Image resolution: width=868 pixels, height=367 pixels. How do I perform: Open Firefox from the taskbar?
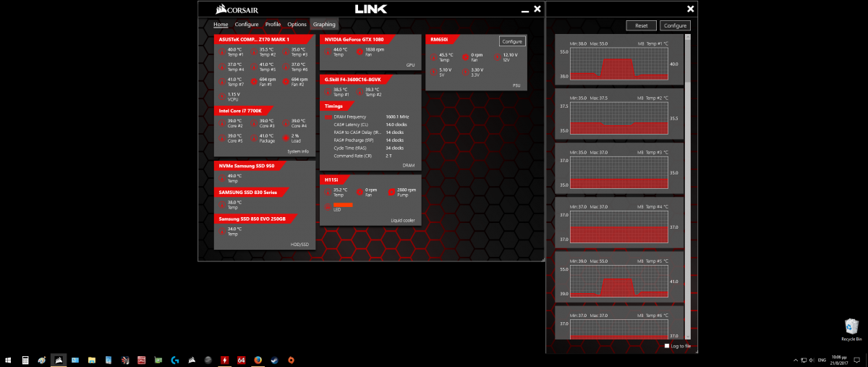click(x=258, y=359)
